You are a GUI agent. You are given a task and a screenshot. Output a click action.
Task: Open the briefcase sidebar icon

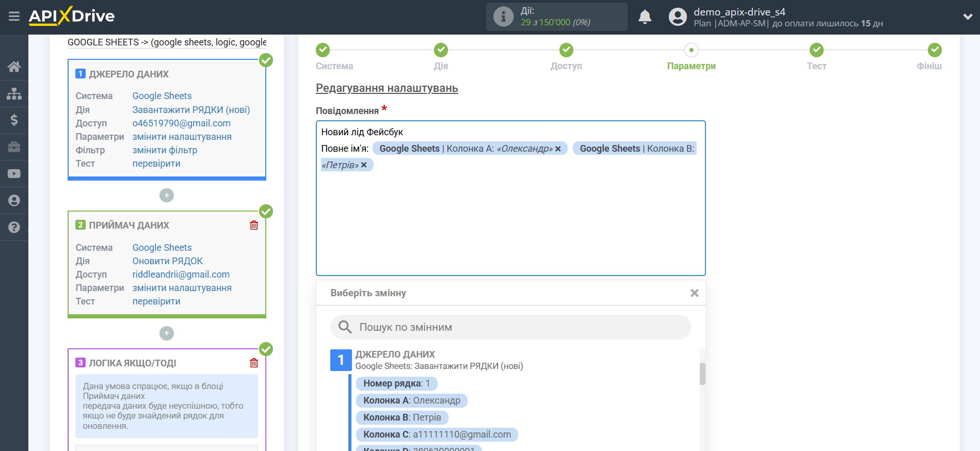click(14, 147)
